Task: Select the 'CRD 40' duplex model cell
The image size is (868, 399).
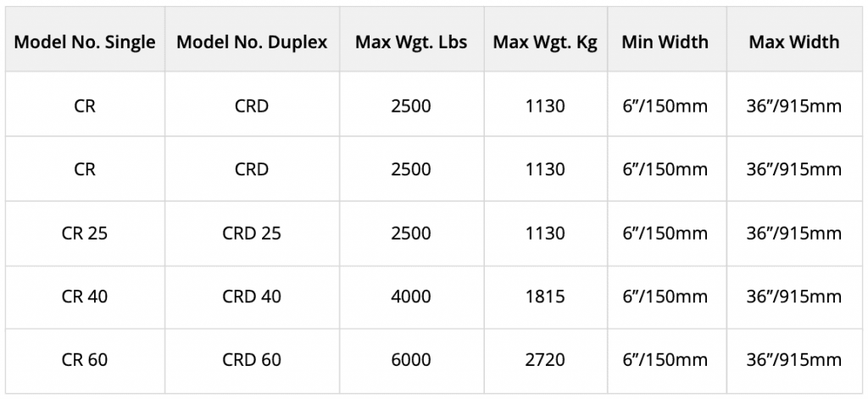Action: (252, 296)
